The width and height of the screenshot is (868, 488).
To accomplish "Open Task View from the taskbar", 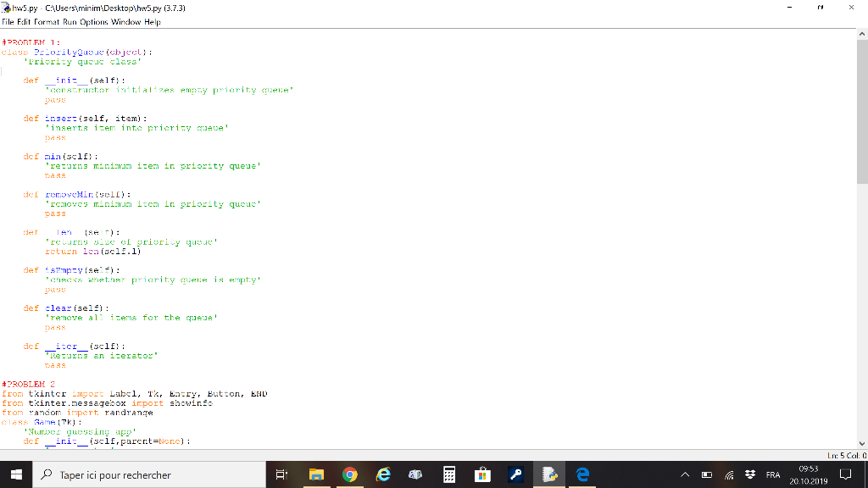I will click(281, 474).
